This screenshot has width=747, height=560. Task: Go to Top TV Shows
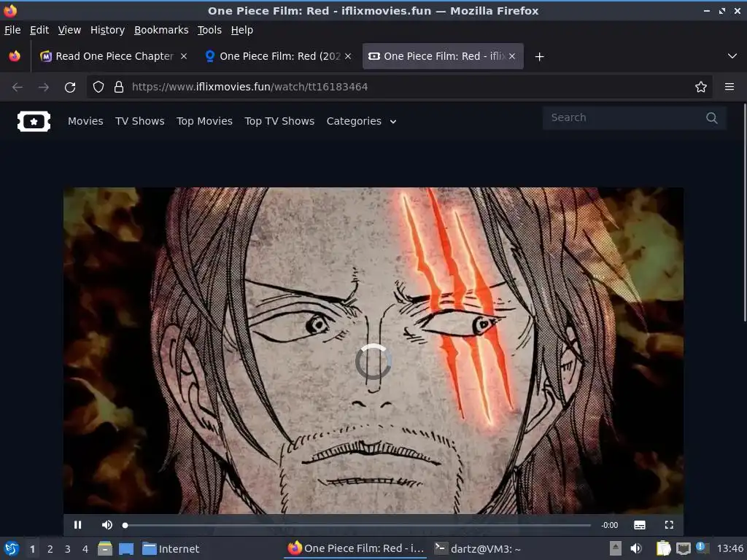279,121
